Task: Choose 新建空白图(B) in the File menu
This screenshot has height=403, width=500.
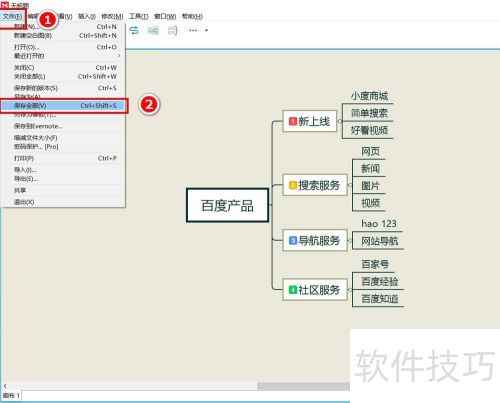Action: click(63, 35)
